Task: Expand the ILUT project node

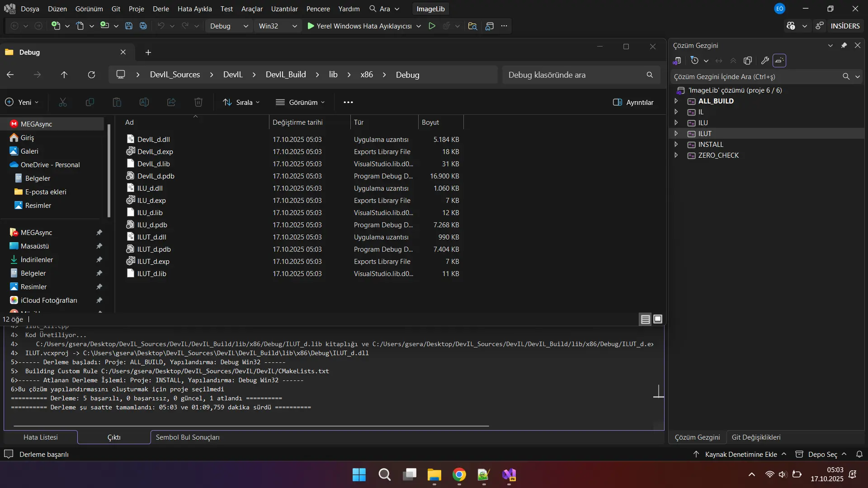Action: point(676,134)
